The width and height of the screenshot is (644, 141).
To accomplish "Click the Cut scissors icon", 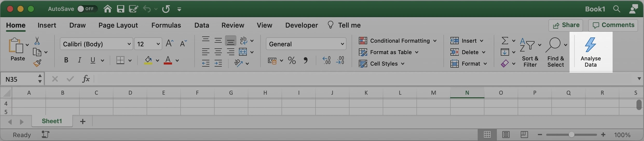I will tap(37, 41).
